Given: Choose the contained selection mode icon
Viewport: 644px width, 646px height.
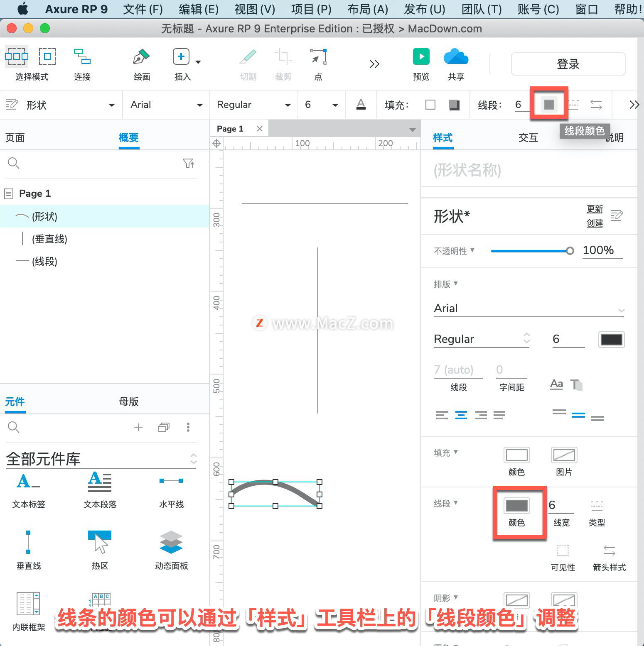Looking at the screenshot, I should (47, 56).
